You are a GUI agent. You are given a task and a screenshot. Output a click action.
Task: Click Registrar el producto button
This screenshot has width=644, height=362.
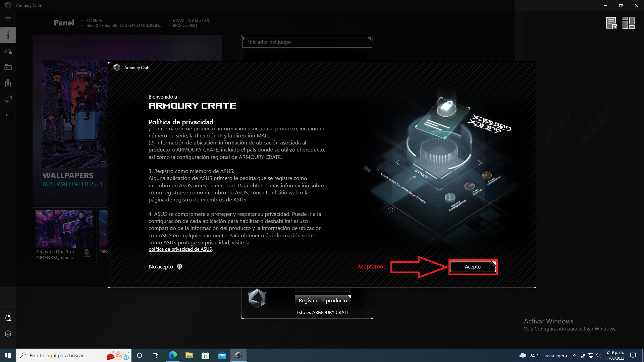click(x=323, y=301)
